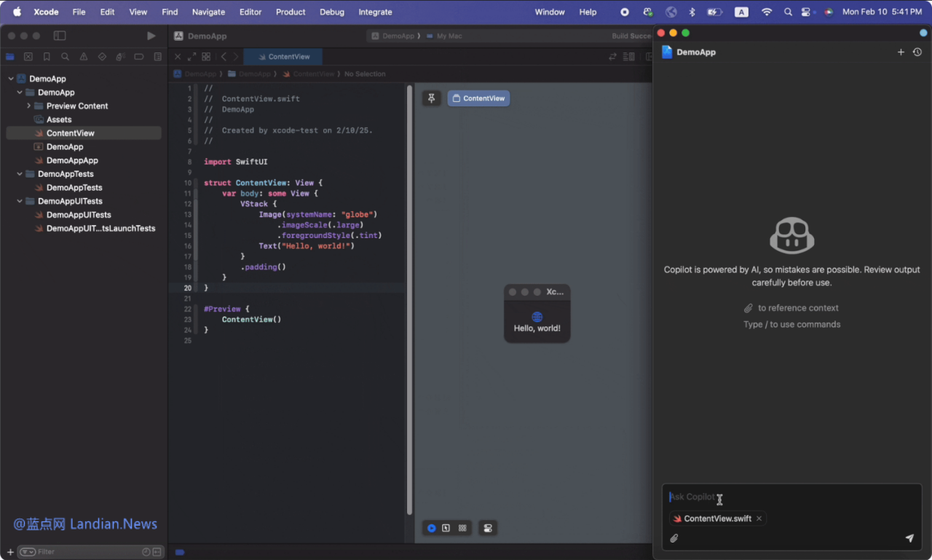Toggle selectable mode with cursor icon in canvas
Screen dimensions: 932x560
pos(446,528)
